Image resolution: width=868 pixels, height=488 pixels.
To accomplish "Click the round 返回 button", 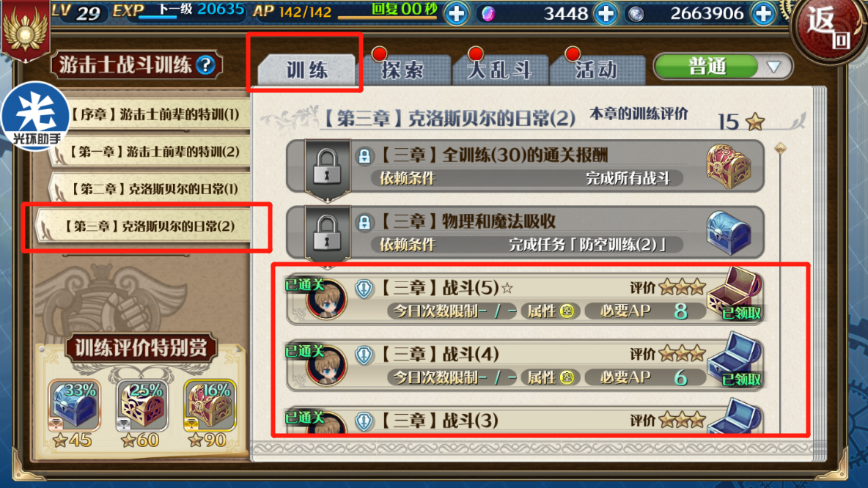I will (x=828, y=29).
